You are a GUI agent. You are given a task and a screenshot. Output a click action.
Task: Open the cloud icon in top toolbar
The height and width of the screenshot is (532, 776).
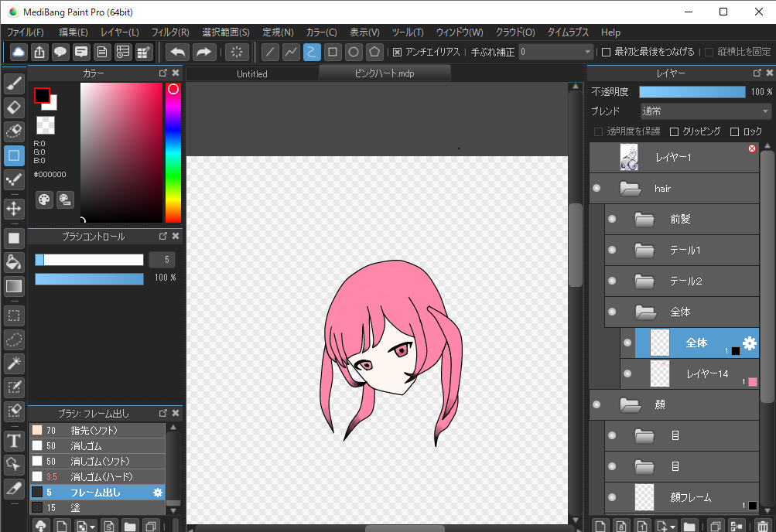(19, 52)
